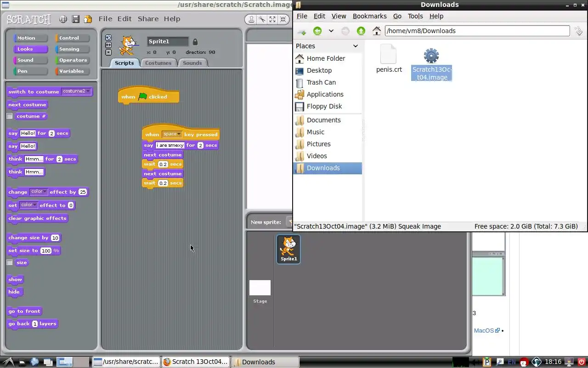Open Trash Can in Places sidebar
The height and width of the screenshot is (368, 588).
pos(321,82)
